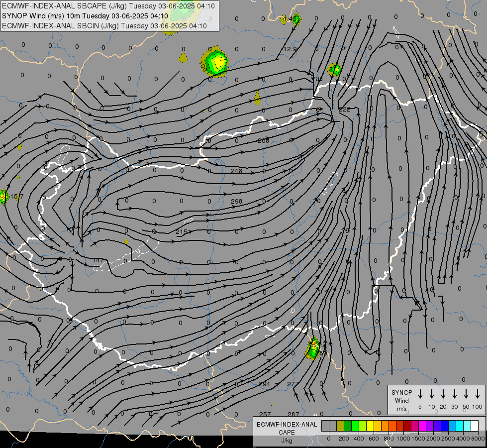Click the green CAPE cell next to value 180
This screenshot has width=487, height=448.
click(x=313, y=348)
